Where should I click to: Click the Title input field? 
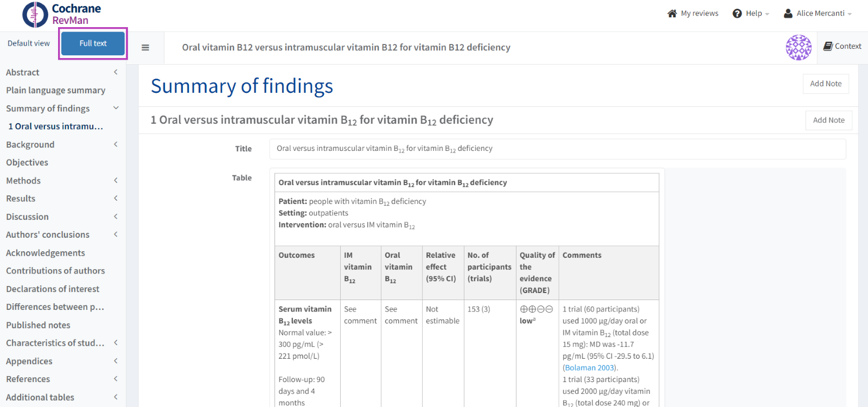click(557, 149)
